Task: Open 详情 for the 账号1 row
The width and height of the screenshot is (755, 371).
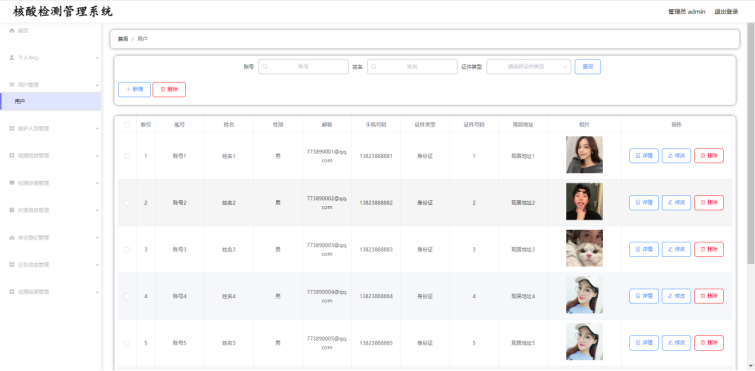Action: click(x=644, y=156)
